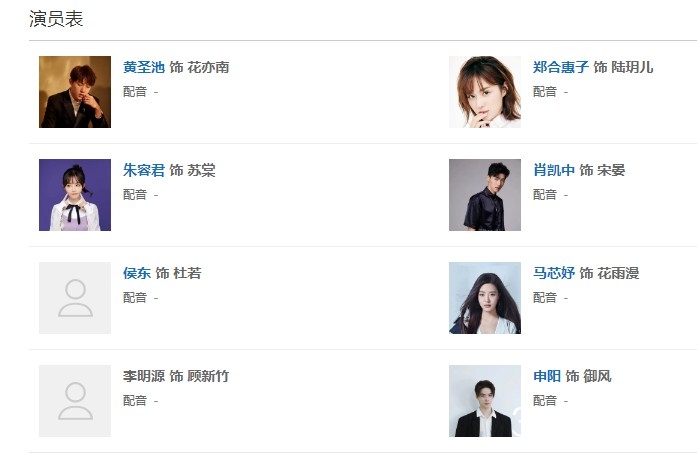Viewport: 697px width, 461px height.
Task: Click the placeholder avatar icon beside 侯东
Action: pyautogui.click(x=75, y=298)
